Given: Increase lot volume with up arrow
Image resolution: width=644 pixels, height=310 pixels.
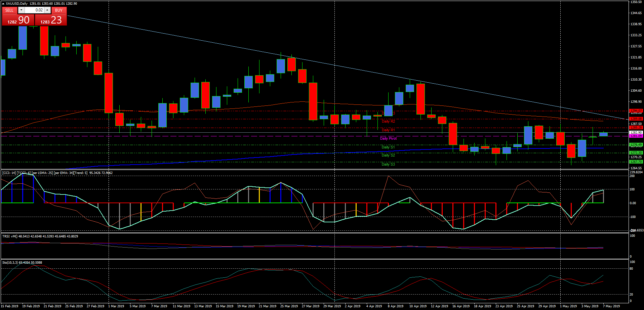Looking at the screenshot, I should point(47,10).
